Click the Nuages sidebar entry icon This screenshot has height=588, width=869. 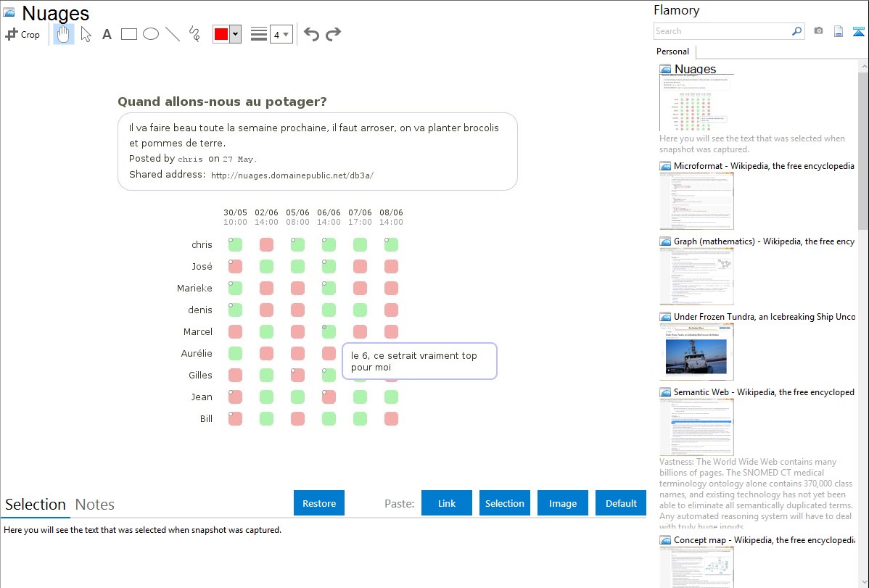pos(666,70)
